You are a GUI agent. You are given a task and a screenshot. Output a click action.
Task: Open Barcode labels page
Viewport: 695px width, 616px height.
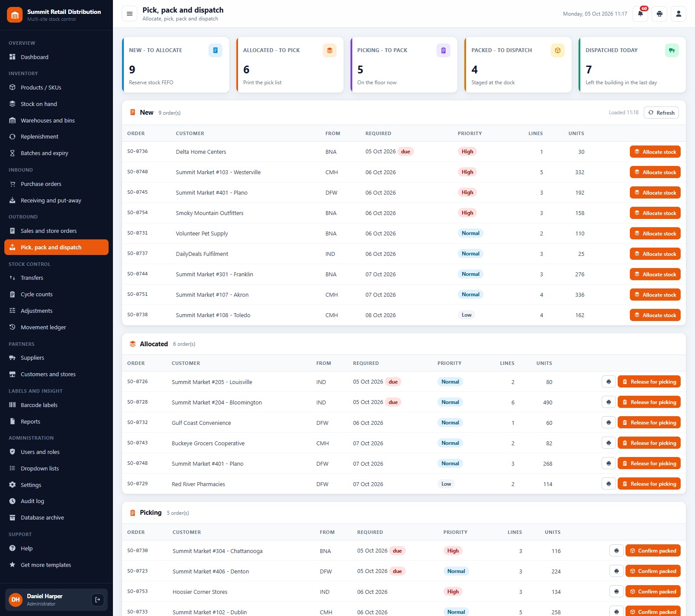(x=56, y=405)
